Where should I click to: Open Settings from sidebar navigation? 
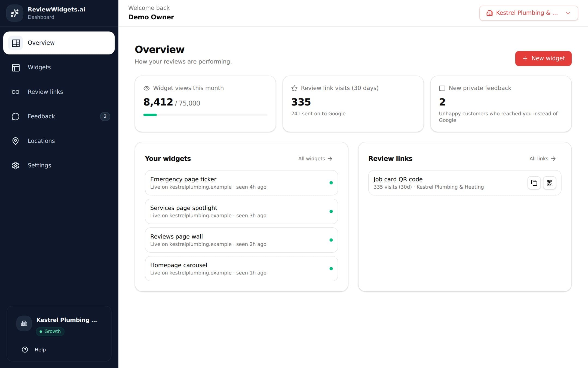click(x=59, y=165)
